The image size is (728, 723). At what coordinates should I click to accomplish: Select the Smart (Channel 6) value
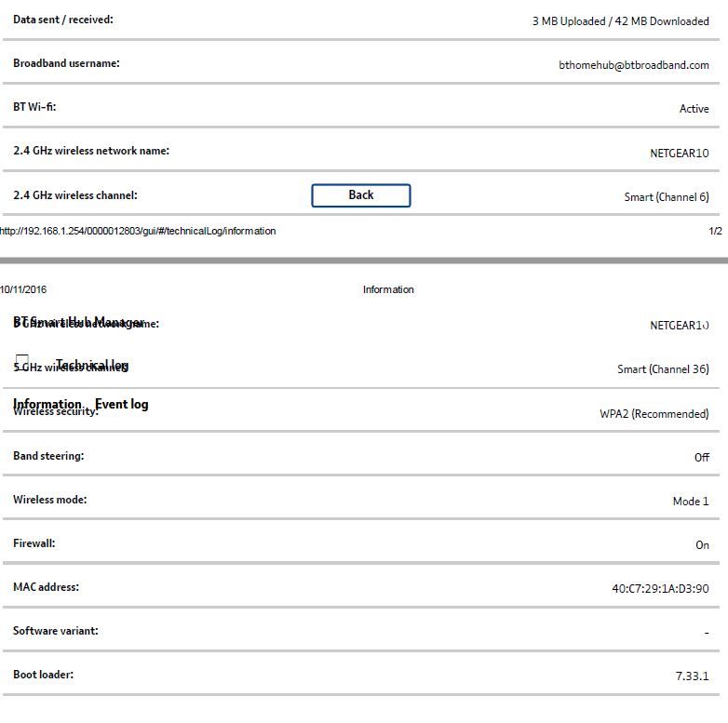click(667, 196)
